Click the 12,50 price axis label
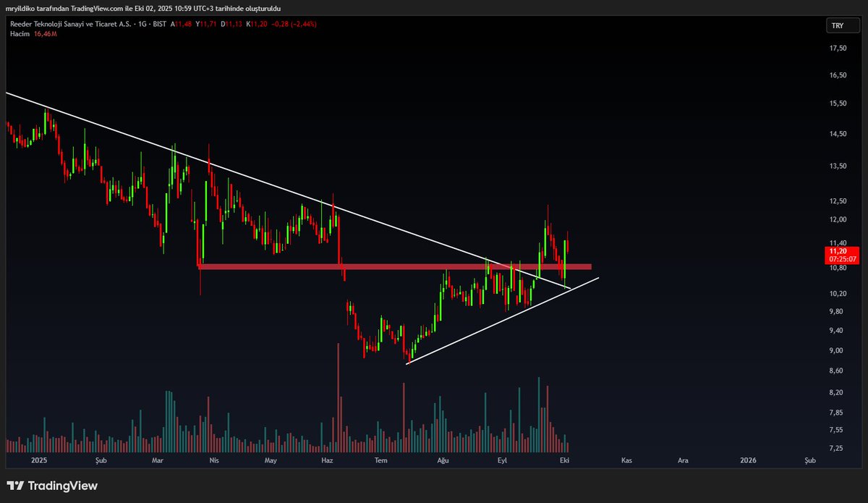 [838, 200]
